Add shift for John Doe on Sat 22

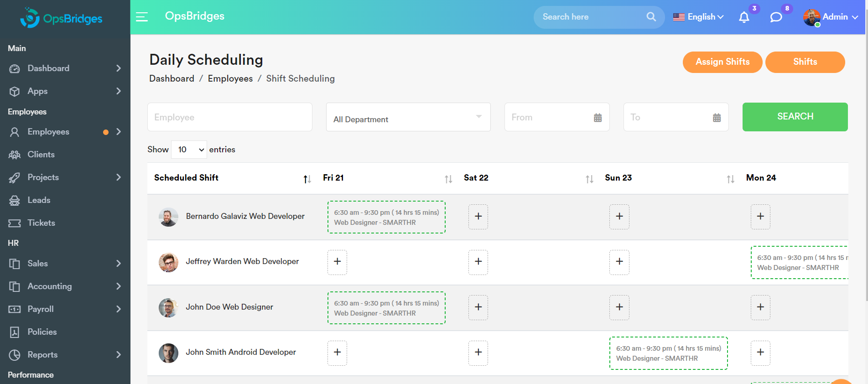click(x=478, y=307)
